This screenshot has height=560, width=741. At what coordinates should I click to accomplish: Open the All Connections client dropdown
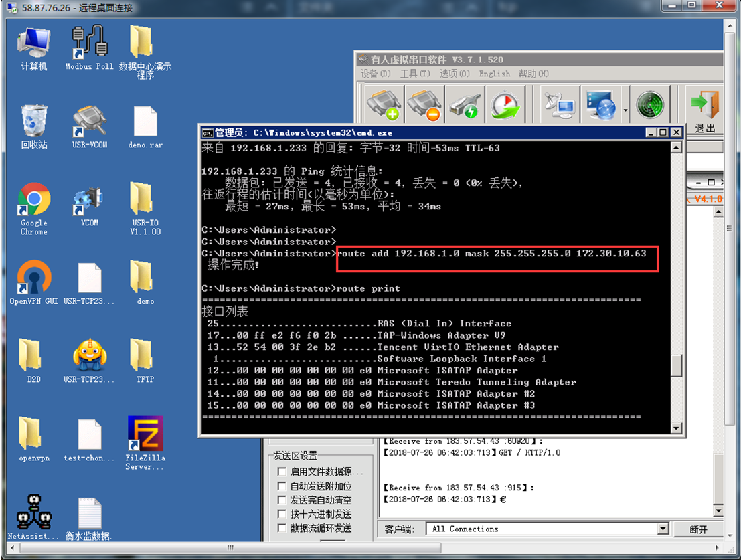point(663,529)
